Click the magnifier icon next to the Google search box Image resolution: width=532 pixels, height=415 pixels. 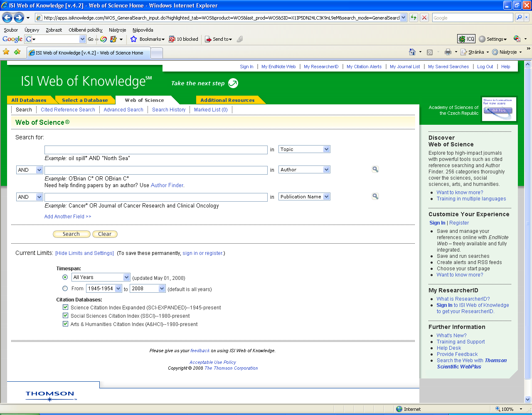[519, 17]
